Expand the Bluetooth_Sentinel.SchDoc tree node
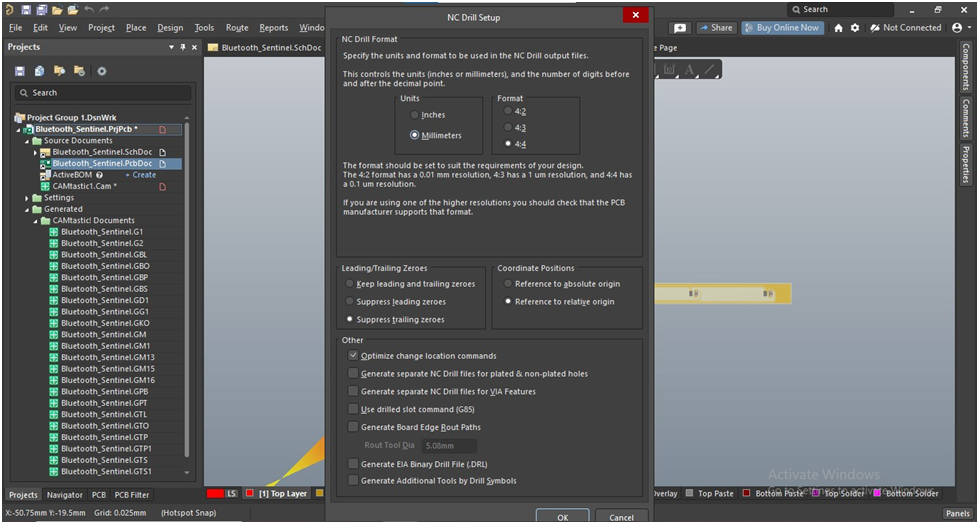 (x=35, y=152)
